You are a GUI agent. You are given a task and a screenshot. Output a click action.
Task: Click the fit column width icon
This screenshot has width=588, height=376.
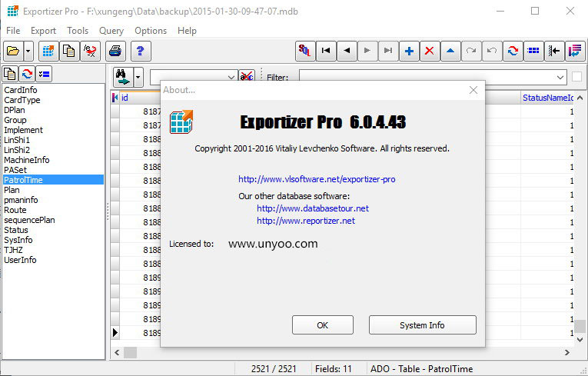(x=554, y=51)
